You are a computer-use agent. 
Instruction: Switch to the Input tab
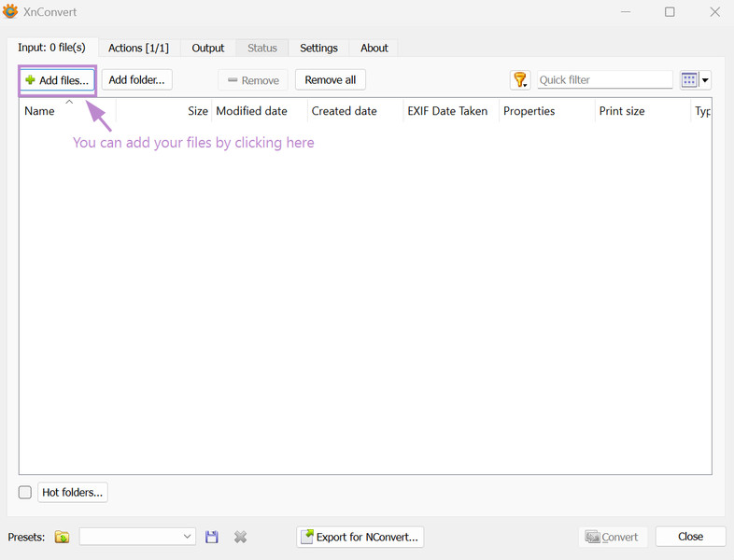[x=52, y=48]
